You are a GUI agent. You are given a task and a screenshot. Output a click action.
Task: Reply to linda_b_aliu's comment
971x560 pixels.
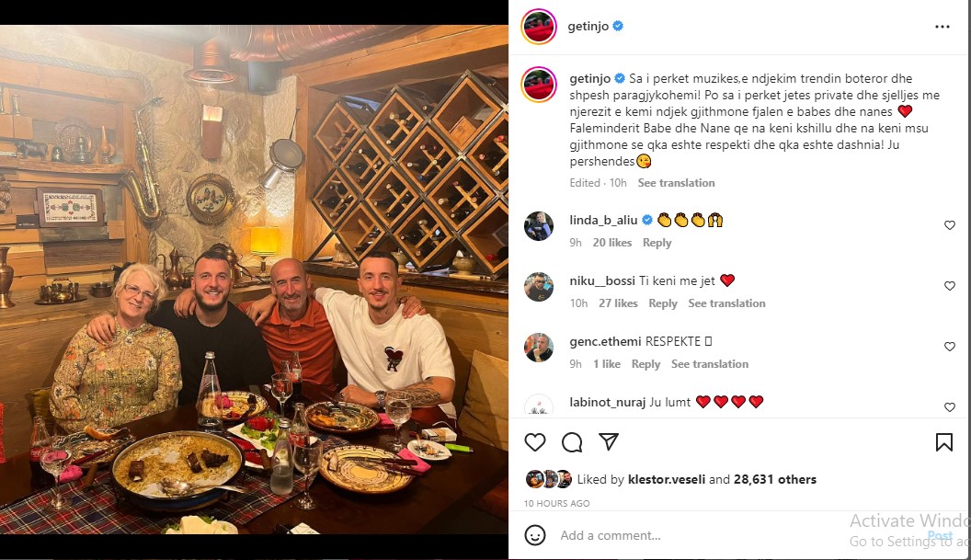tap(657, 243)
